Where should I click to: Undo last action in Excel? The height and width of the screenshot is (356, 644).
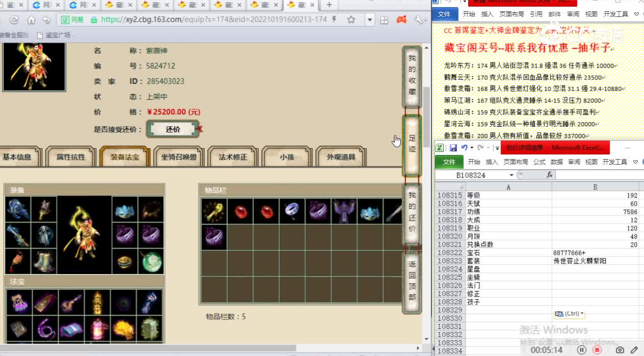[464, 148]
